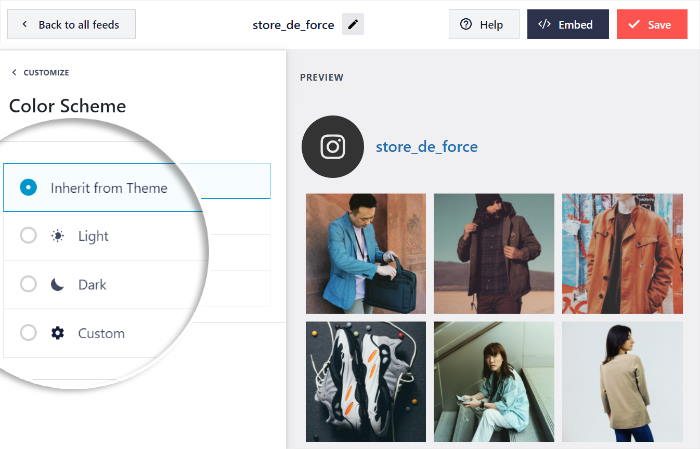Image resolution: width=700 pixels, height=449 pixels.
Task: Click Back to all feeds button
Action: (x=71, y=25)
